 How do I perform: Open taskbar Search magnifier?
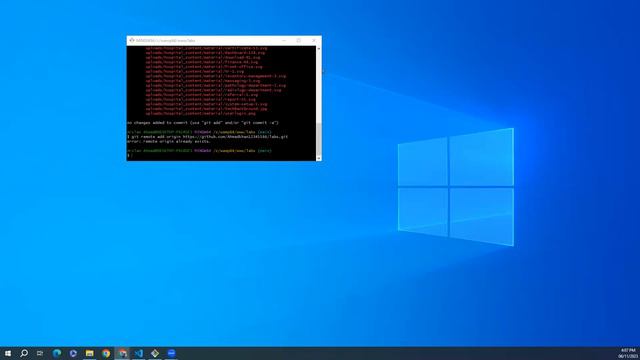24,353
